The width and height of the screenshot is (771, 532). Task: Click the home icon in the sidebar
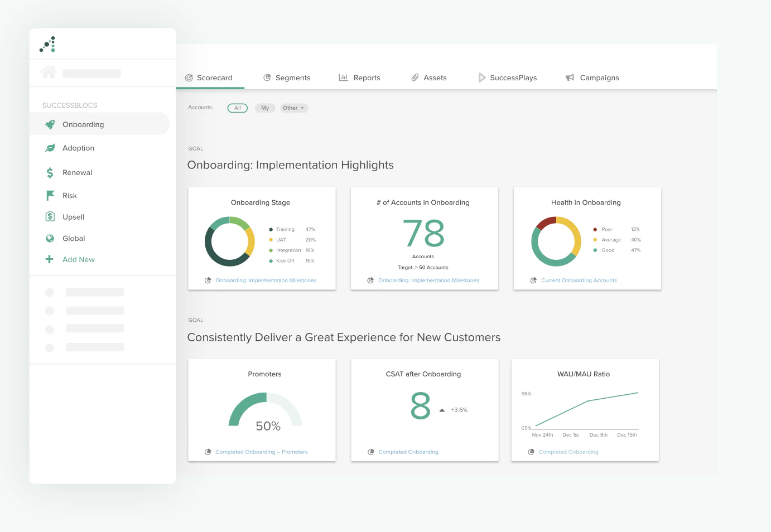[x=49, y=72]
